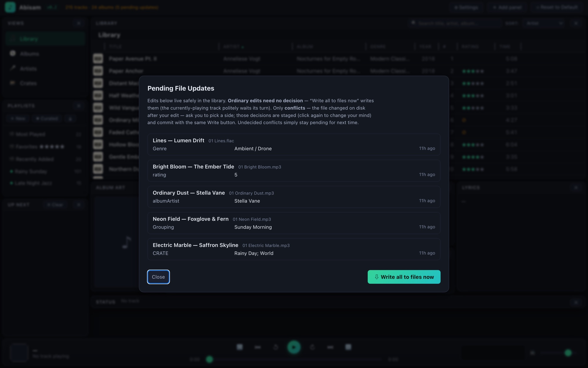Open the Rainy Sunday playlist
This screenshot has width=588, height=368.
tap(45, 171)
